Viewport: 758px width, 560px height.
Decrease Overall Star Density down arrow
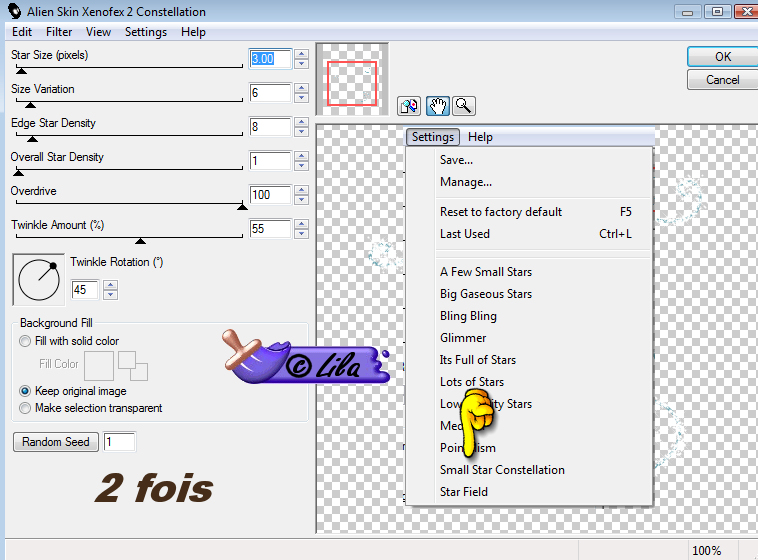pyautogui.click(x=302, y=165)
